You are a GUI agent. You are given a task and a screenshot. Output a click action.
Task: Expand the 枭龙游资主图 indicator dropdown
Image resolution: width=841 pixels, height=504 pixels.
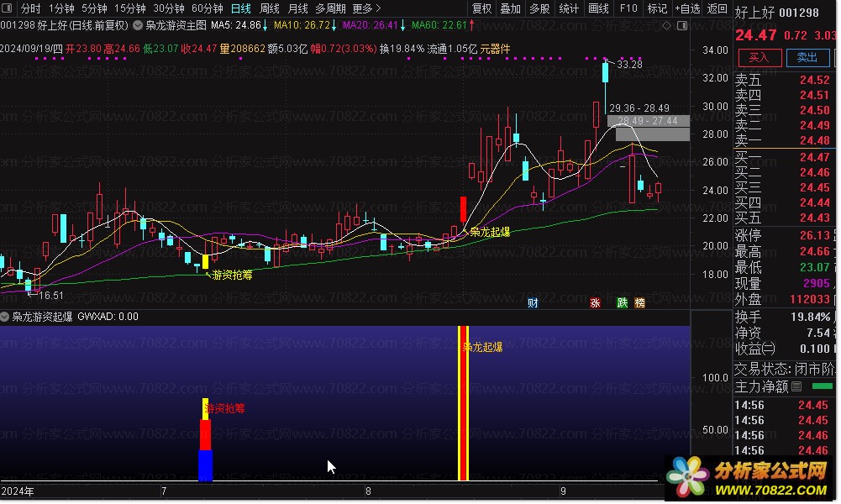tap(138, 25)
